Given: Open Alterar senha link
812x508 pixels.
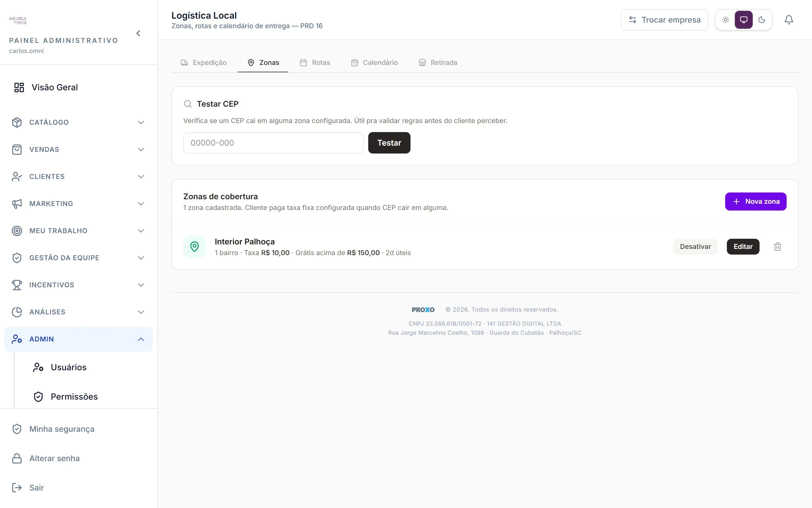Looking at the screenshot, I should pos(54,459).
